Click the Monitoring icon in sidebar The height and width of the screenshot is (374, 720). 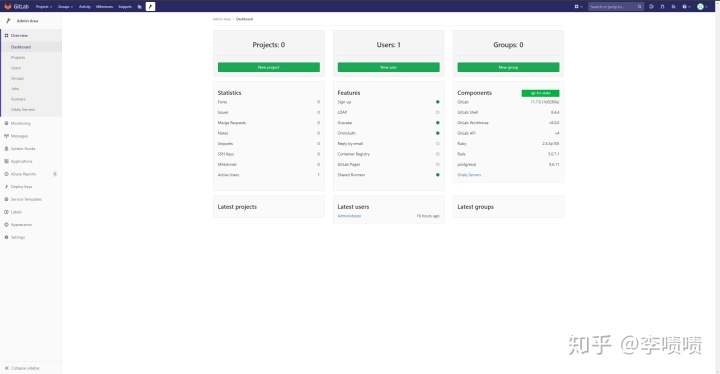tap(6, 123)
